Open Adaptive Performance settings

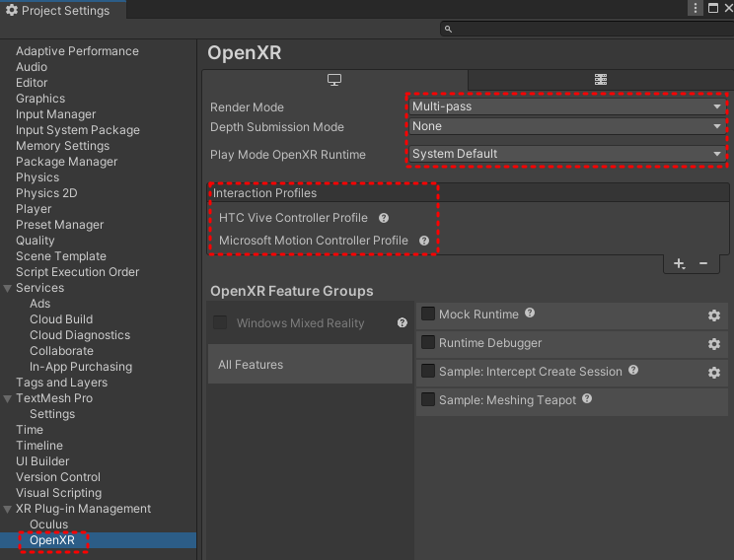[x=77, y=51]
